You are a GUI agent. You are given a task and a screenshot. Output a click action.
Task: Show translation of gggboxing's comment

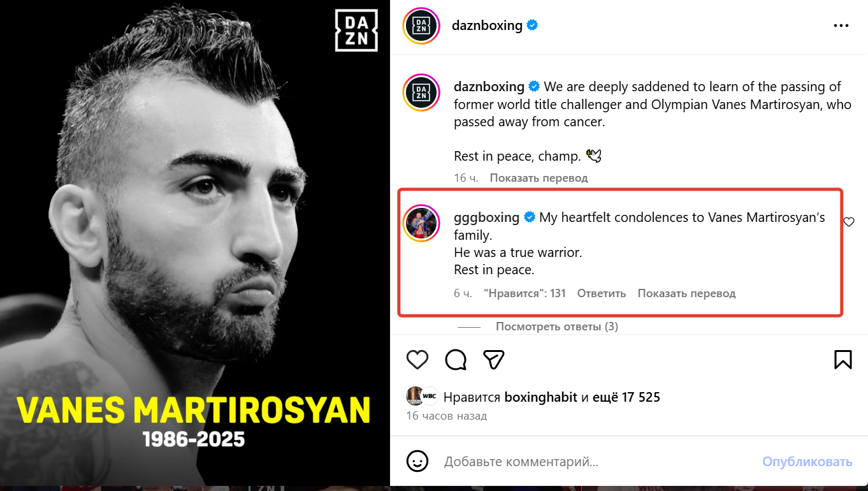(686, 293)
